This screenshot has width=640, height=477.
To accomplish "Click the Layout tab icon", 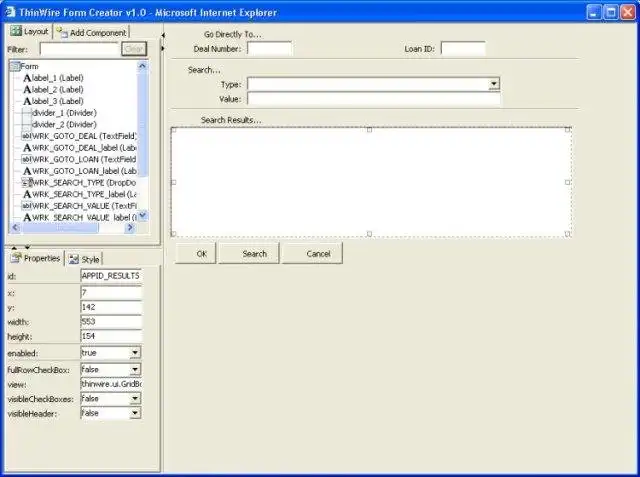I will pyautogui.click(x=16, y=31).
